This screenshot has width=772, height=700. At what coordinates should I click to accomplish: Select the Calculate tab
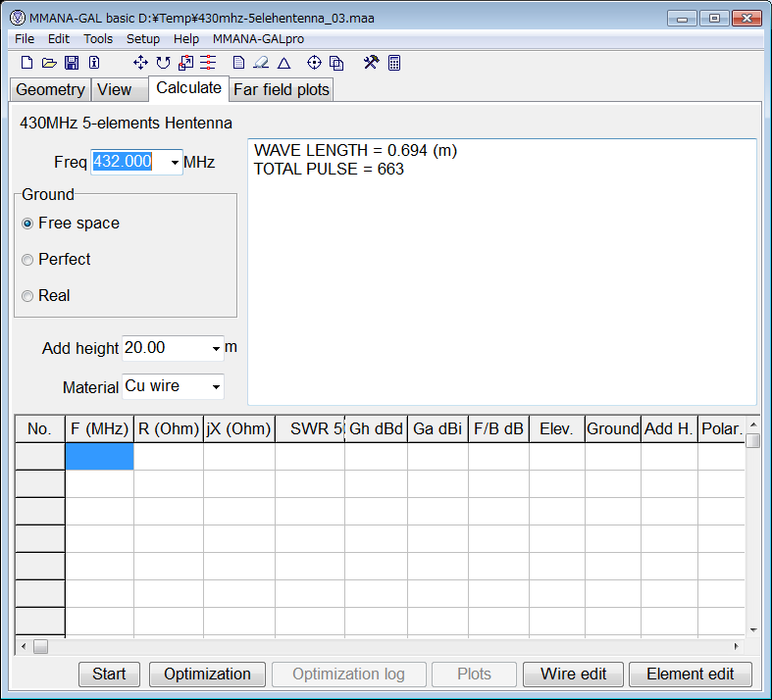(x=188, y=88)
